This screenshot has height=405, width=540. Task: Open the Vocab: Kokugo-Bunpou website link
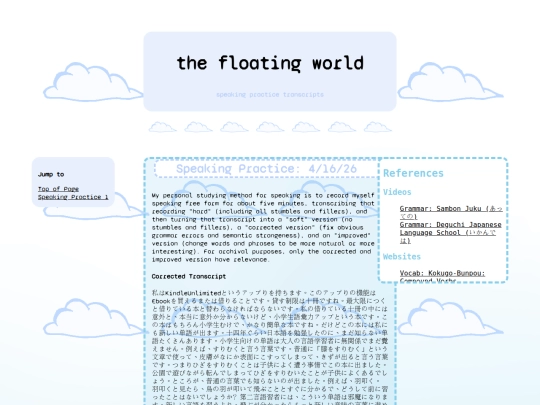[442, 277]
